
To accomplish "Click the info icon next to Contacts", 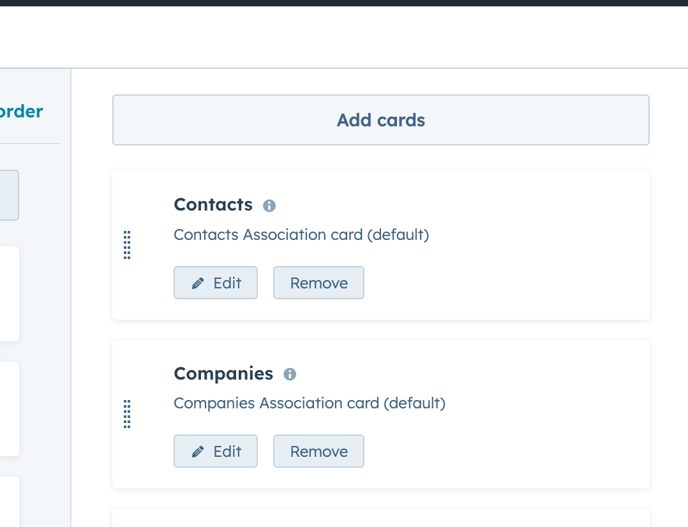I will pyautogui.click(x=269, y=206).
